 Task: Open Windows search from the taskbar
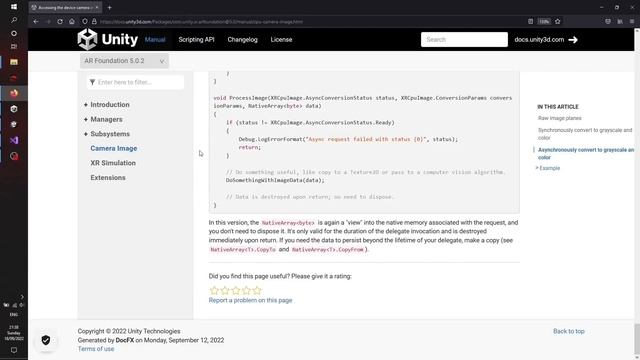click(x=14, y=20)
